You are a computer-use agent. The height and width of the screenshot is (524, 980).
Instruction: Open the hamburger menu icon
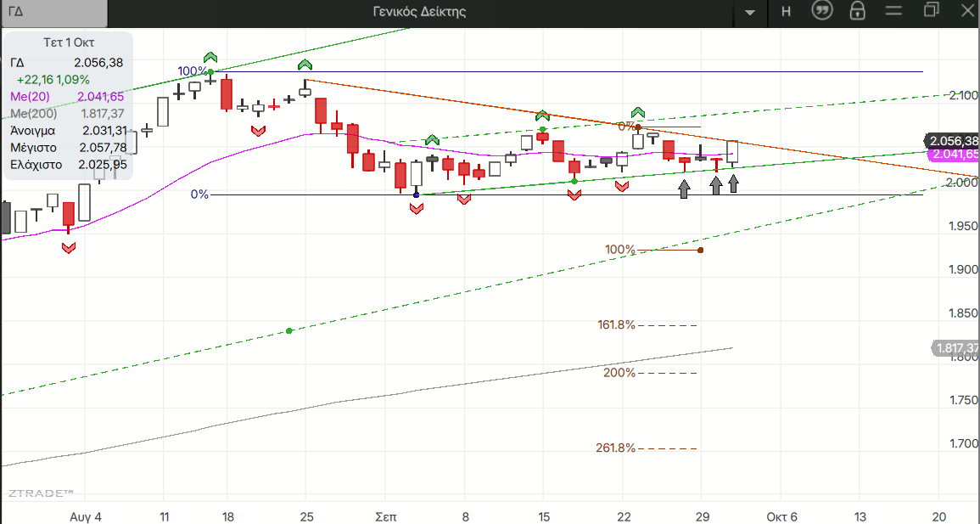[x=893, y=11]
